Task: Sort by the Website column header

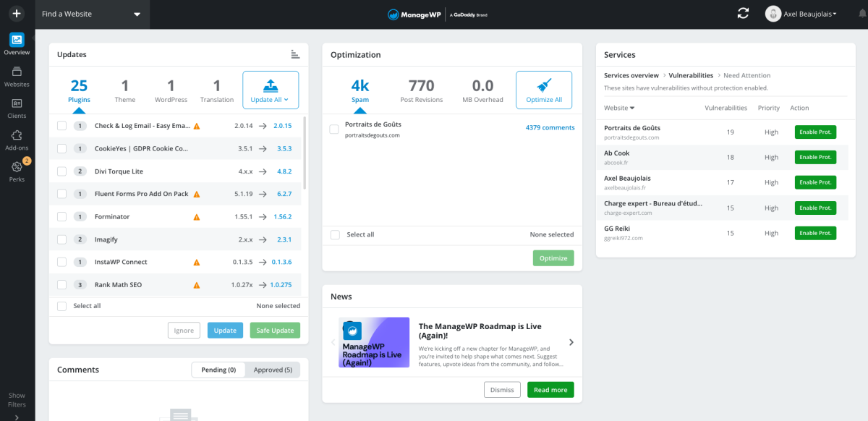Action: [619, 108]
